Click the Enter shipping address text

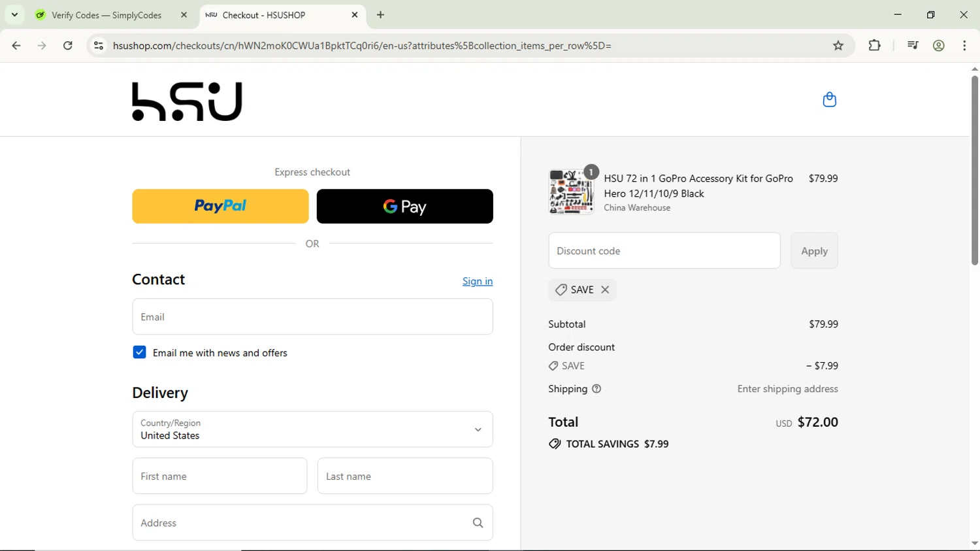[x=787, y=389]
